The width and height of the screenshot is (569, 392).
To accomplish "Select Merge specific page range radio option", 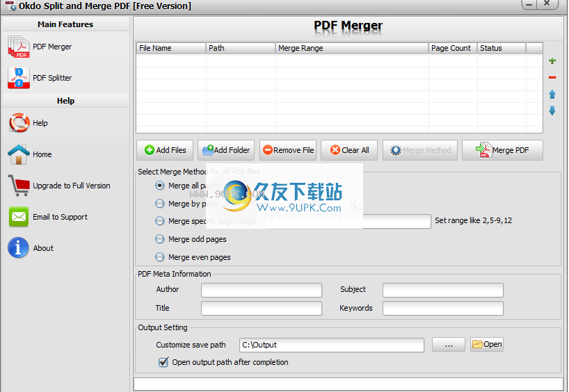I will [x=160, y=221].
